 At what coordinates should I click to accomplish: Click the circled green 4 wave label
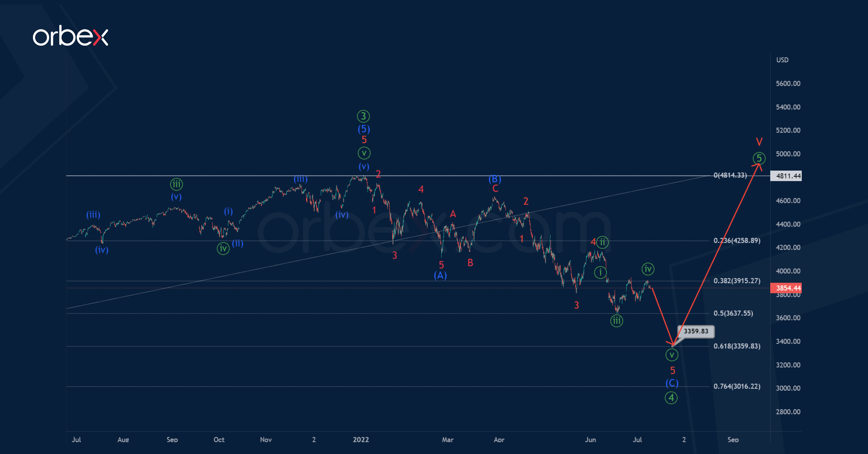click(x=671, y=398)
